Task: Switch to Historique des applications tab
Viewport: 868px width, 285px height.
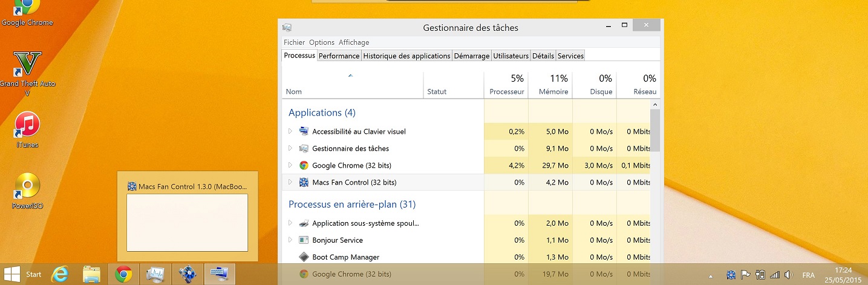Action: click(406, 56)
